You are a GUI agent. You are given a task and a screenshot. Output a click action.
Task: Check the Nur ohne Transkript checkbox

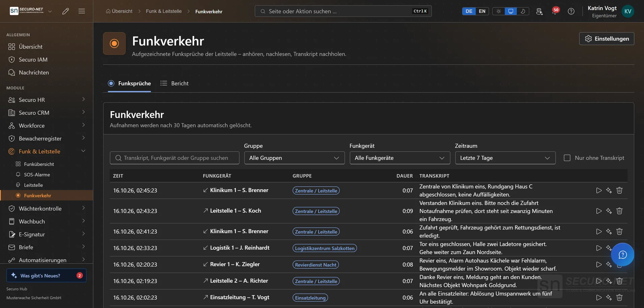567,158
